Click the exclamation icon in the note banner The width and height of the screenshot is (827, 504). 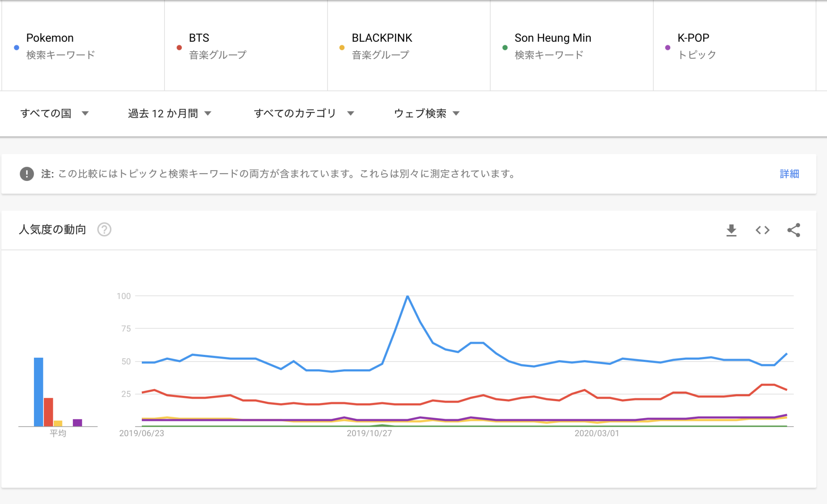coord(27,174)
